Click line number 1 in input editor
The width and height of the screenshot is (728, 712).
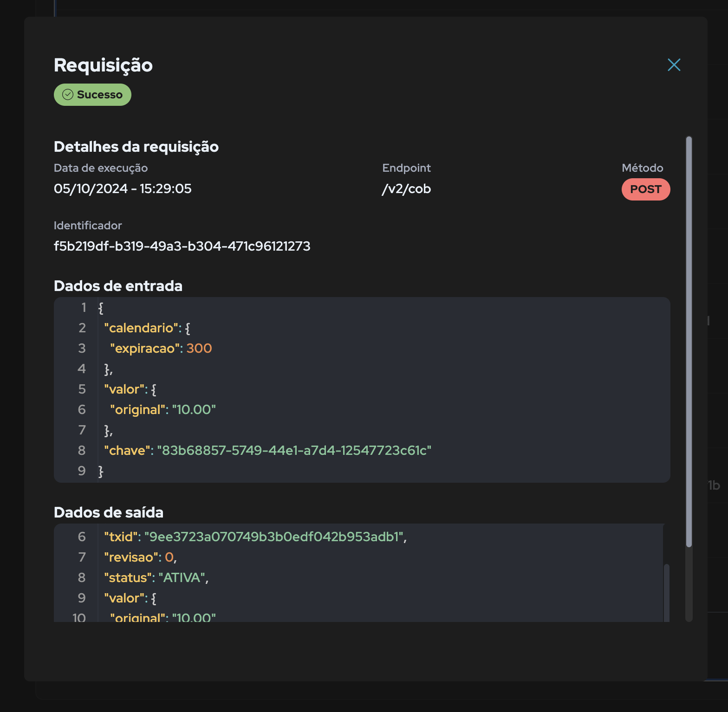point(84,308)
